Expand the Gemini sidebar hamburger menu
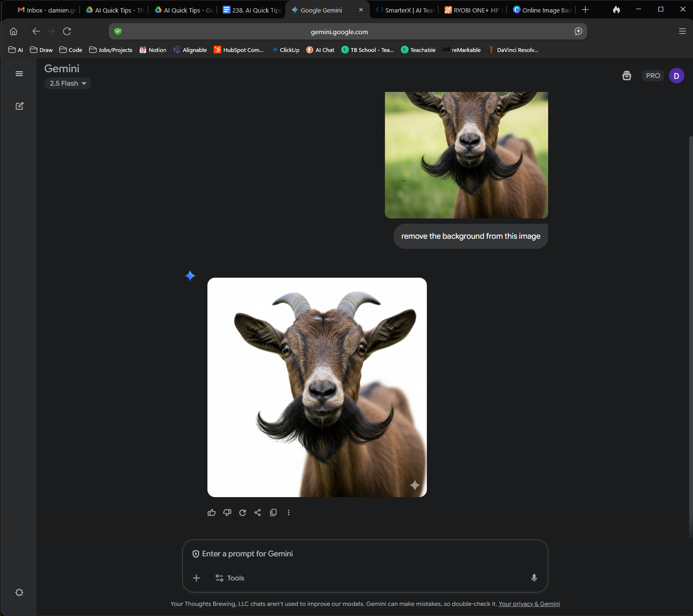The width and height of the screenshot is (693, 616). (x=19, y=74)
